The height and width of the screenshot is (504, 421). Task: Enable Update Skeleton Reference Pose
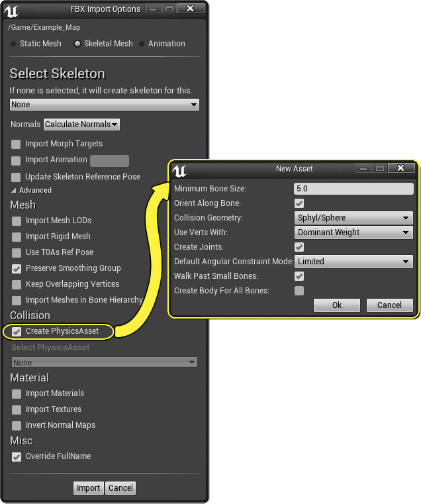[x=16, y=177]
